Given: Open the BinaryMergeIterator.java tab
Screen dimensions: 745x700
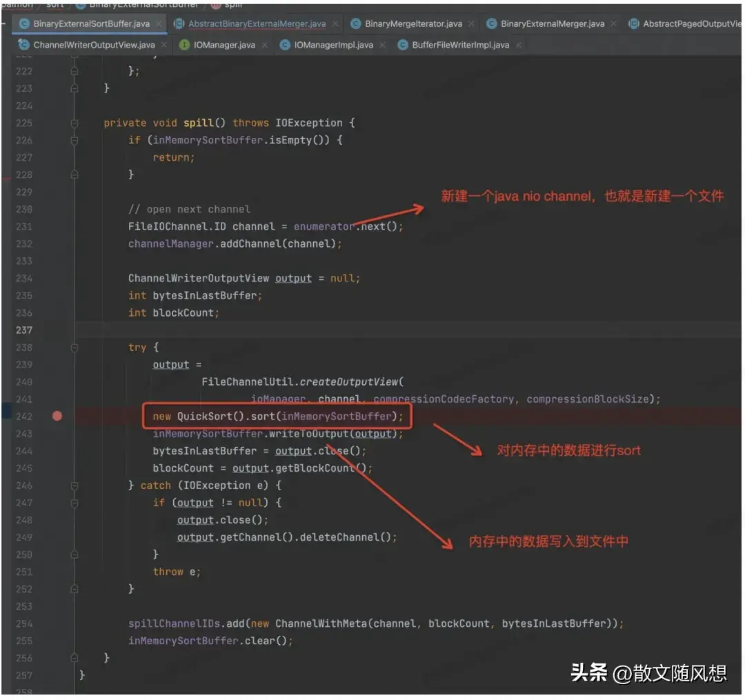Looking at the screenshot, I should 413,23.
